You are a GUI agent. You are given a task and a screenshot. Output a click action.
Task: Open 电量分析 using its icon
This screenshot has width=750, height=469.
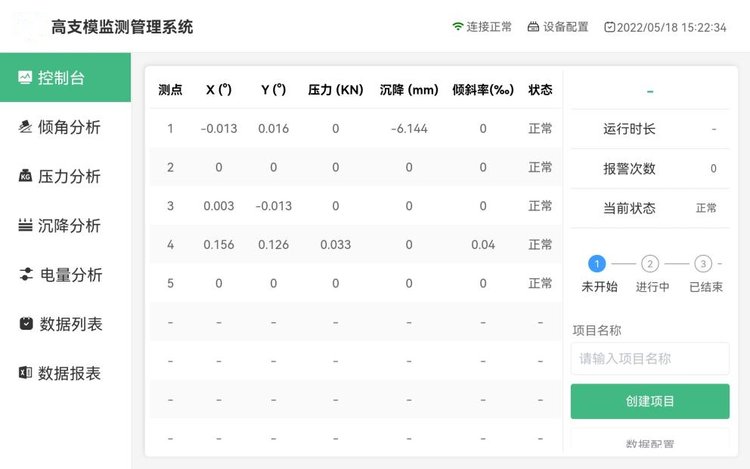point(25,274)
